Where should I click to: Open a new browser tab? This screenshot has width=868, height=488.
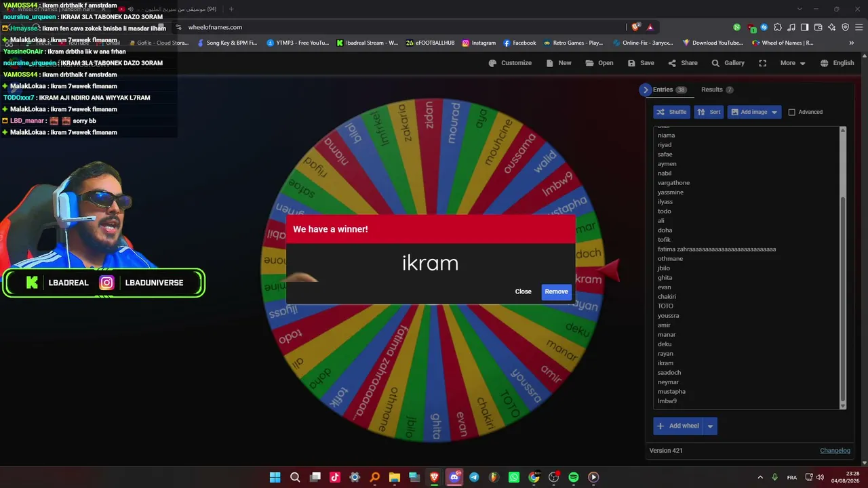click(231, 9)
